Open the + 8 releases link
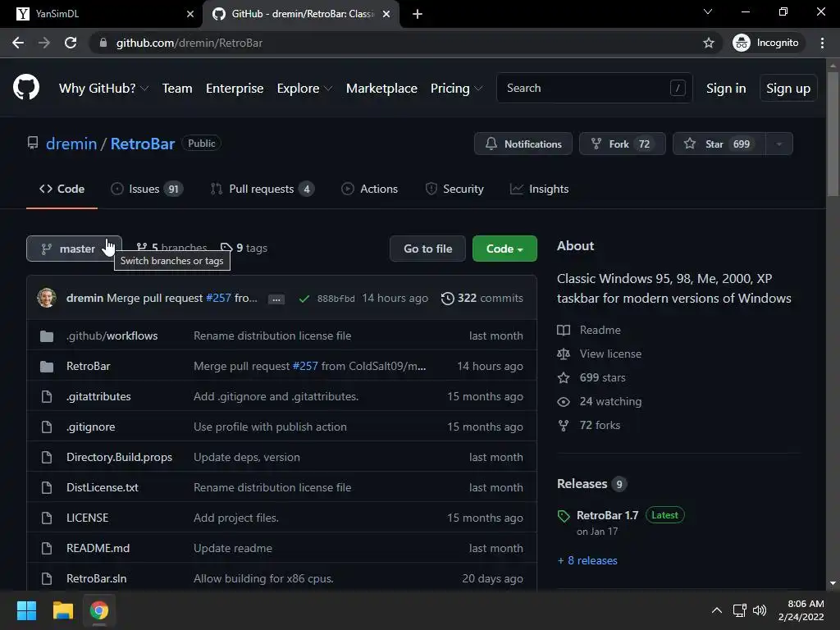Image resolution: width=840 pixels, height=630 pixels. pyautogui.click(x=587, y=561)
